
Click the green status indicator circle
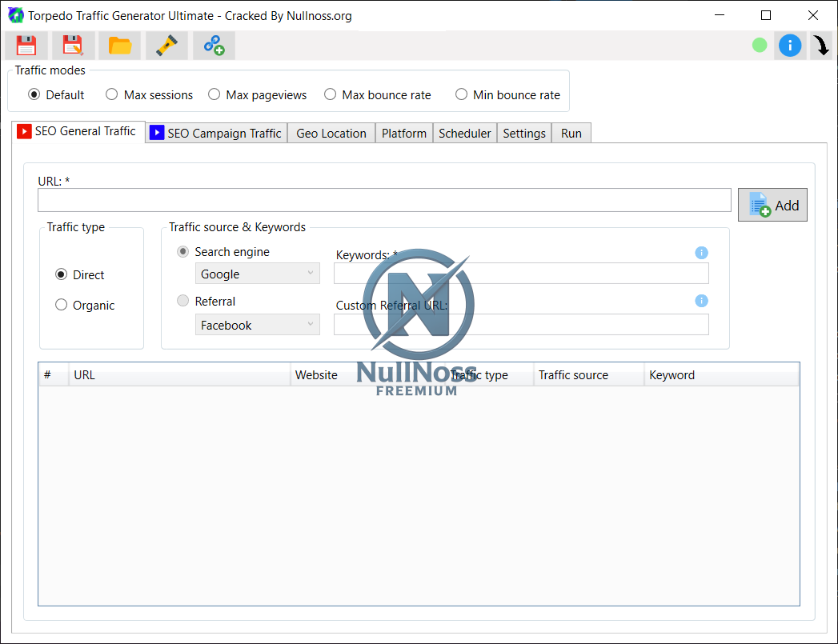pos(760,46)
